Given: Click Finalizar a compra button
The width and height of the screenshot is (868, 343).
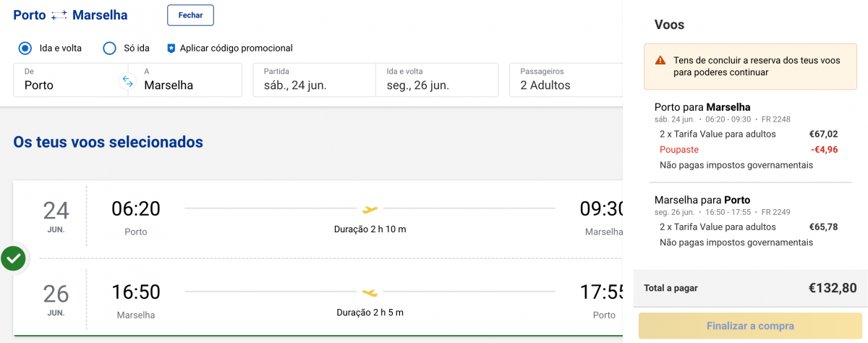Looking at the screenshot, I should [x=750, y=326].
